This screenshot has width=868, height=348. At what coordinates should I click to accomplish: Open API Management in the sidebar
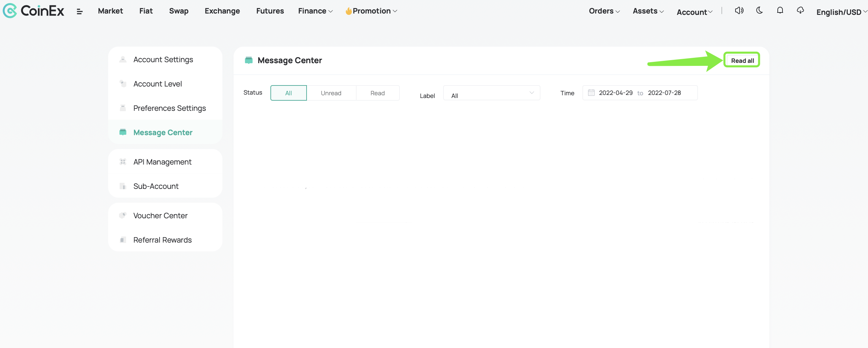pyautogui.click(x=165, y=162)
